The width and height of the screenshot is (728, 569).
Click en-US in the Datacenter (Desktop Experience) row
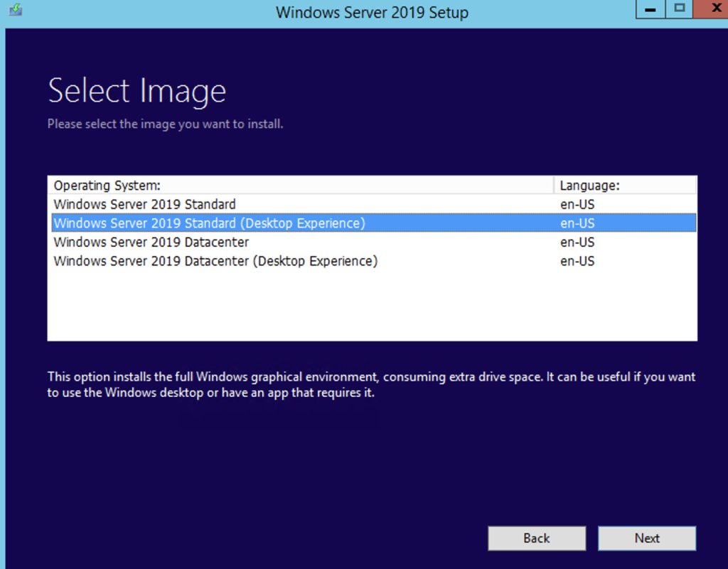pos(577,261)
